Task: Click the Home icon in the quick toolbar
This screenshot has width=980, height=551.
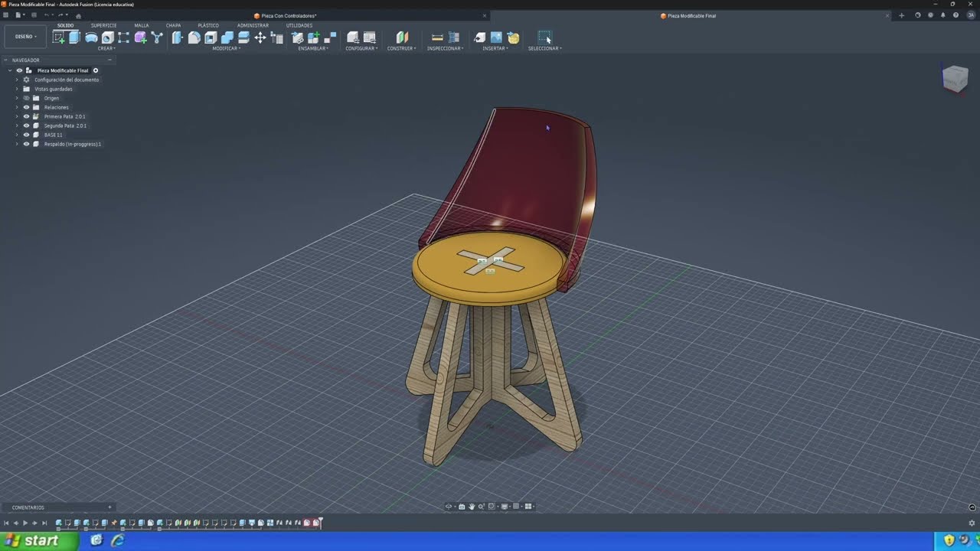Action: point(78,15)
